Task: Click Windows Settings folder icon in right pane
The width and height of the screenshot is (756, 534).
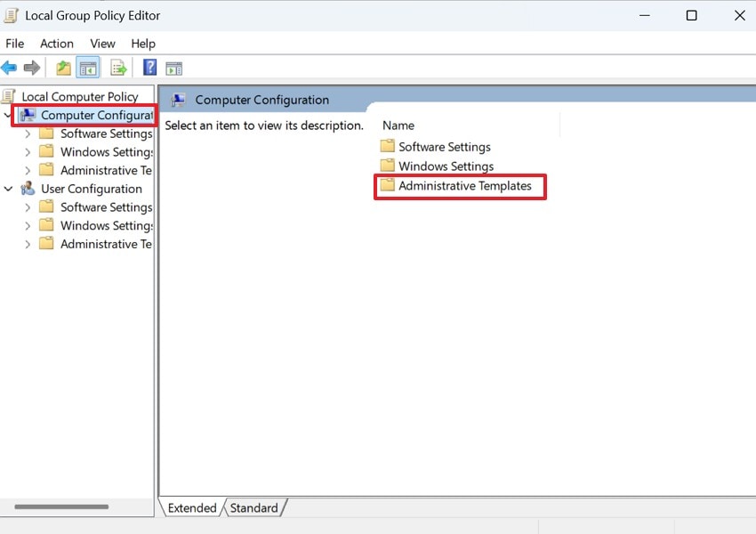Action: click(387, 166)
